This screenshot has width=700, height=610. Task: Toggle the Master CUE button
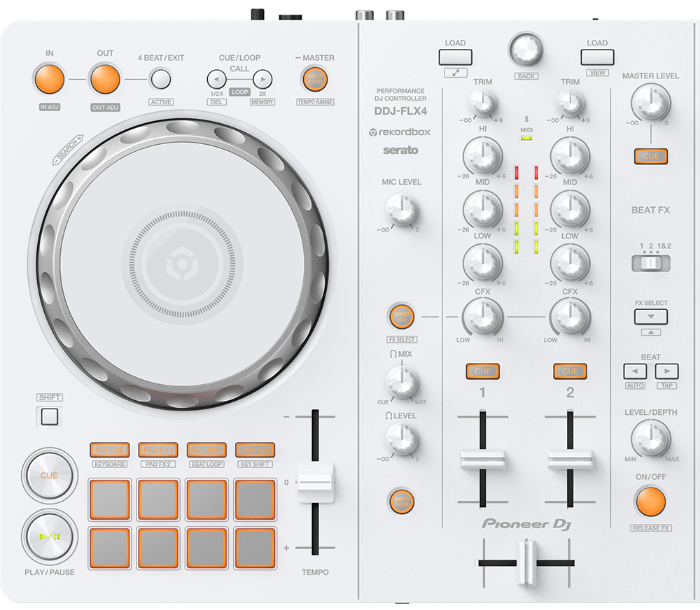650,156
